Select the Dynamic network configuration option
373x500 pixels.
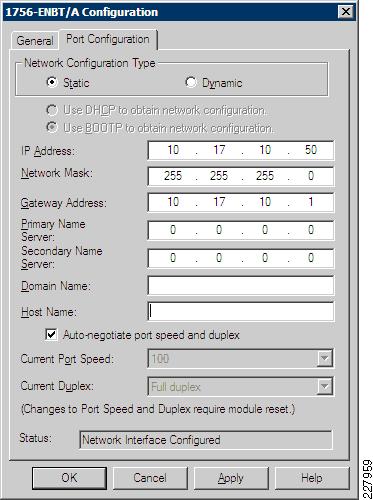click(x=191, y=82)
